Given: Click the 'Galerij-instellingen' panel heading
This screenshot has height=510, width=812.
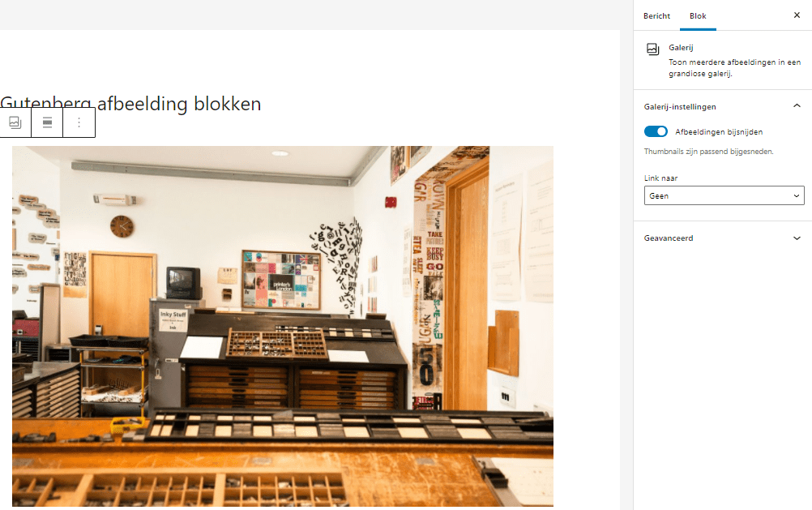Looking at the screenshot, I should (680, 106).
